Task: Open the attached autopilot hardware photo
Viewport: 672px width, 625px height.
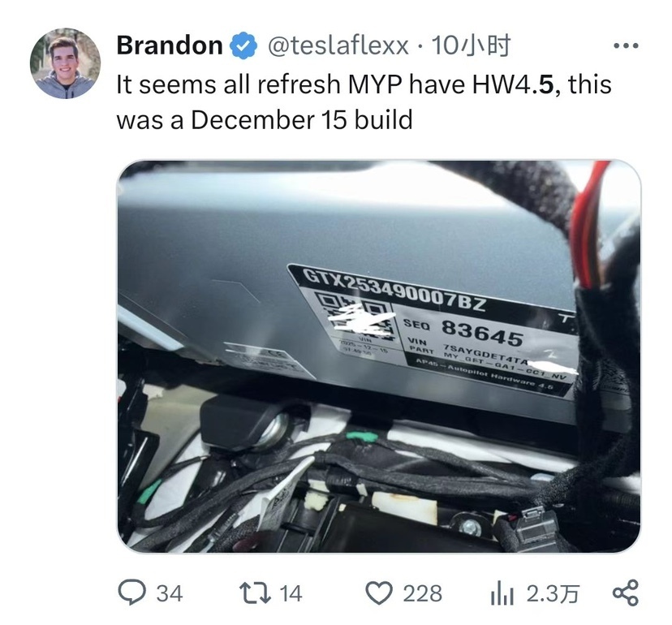Action: coord(379,356)
